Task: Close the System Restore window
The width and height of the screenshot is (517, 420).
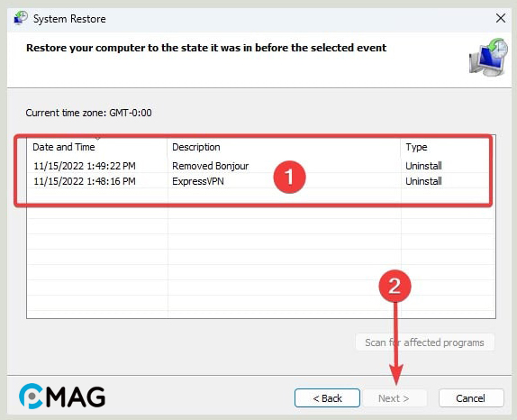Action: [501, 18]
